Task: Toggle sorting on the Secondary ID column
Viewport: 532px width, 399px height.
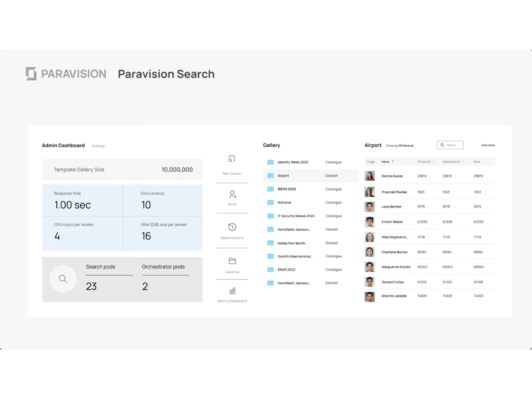Action: tap(463, 162)
